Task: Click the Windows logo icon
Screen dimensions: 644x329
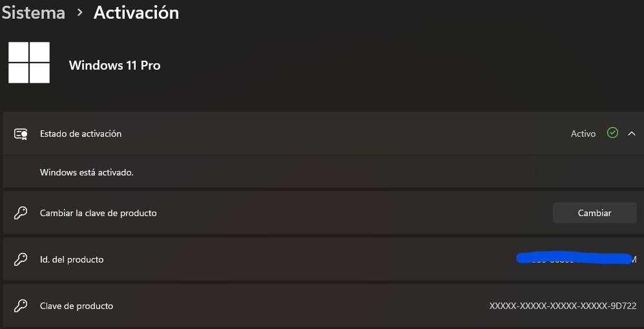Action: pos(29,63)
